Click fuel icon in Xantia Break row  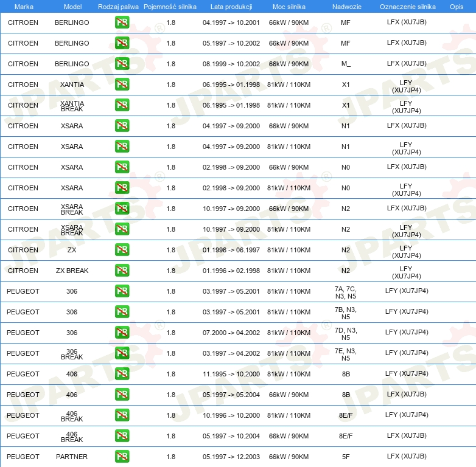122,105
